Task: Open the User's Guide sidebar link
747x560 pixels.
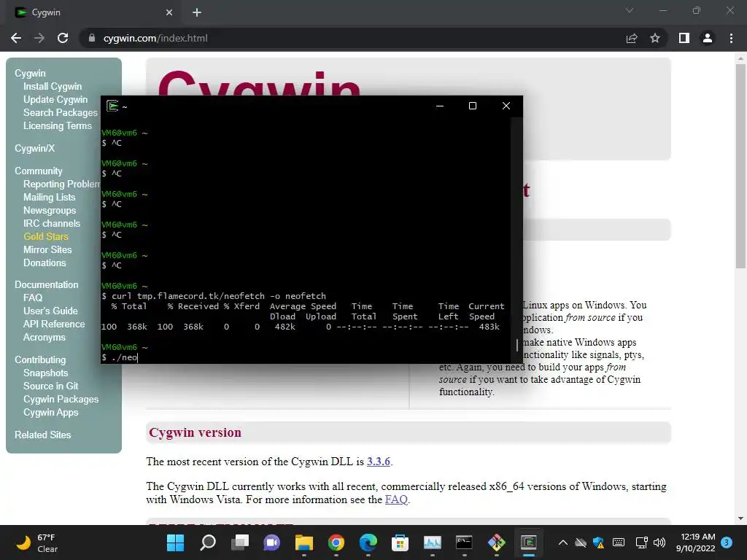Action: point(50,311)
